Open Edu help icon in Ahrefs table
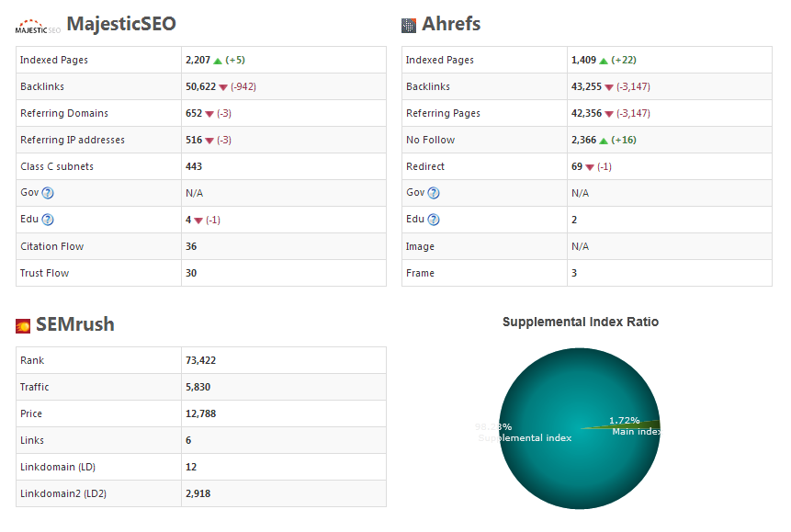This screenshot has height=532, width=791. tap(434, 220)
